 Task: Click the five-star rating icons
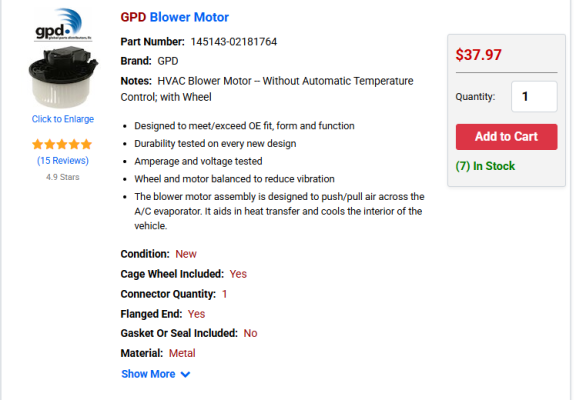[62, 144]
